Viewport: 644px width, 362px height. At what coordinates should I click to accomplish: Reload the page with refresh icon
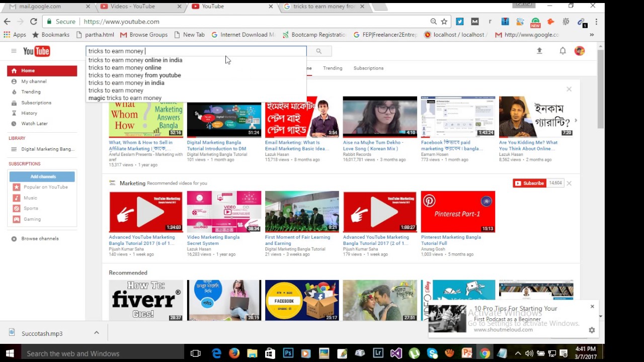(33, 22)
